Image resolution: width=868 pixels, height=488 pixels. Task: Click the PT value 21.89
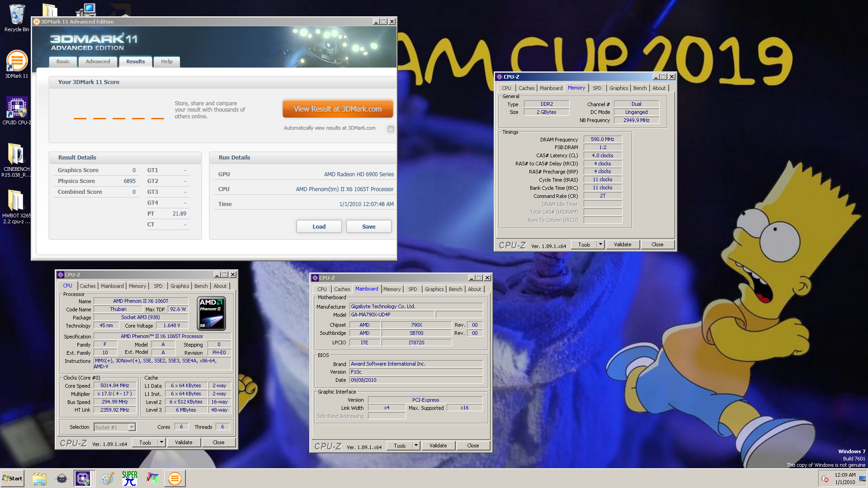tap(179, 214)
